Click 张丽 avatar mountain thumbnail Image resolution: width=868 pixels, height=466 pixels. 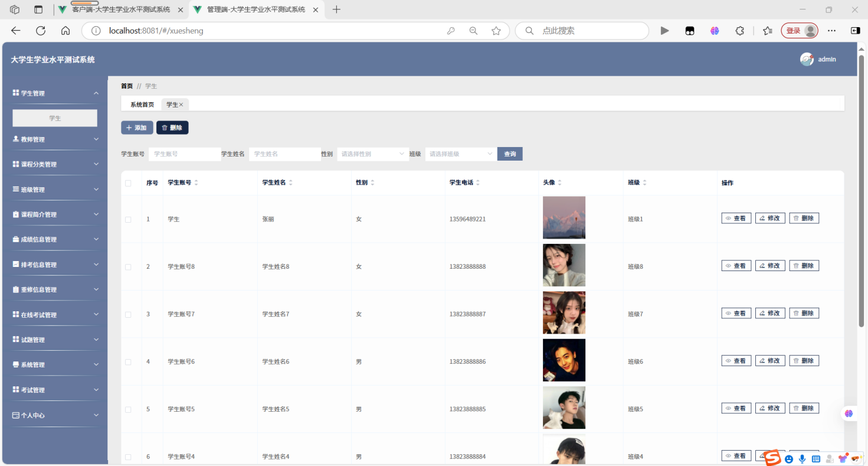564,217
